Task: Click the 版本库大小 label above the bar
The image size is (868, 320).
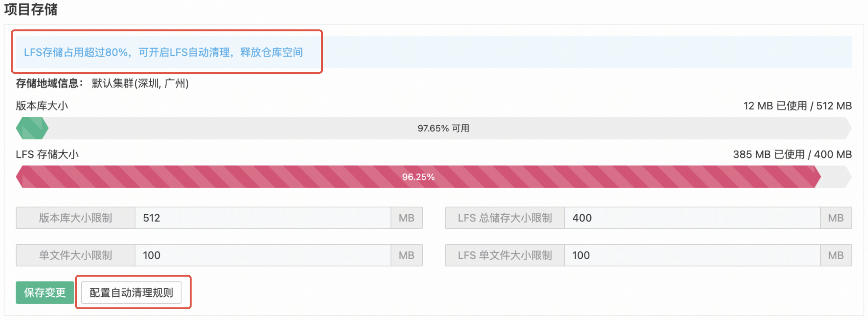Action: pyautogui.click(x=42, y=106)
